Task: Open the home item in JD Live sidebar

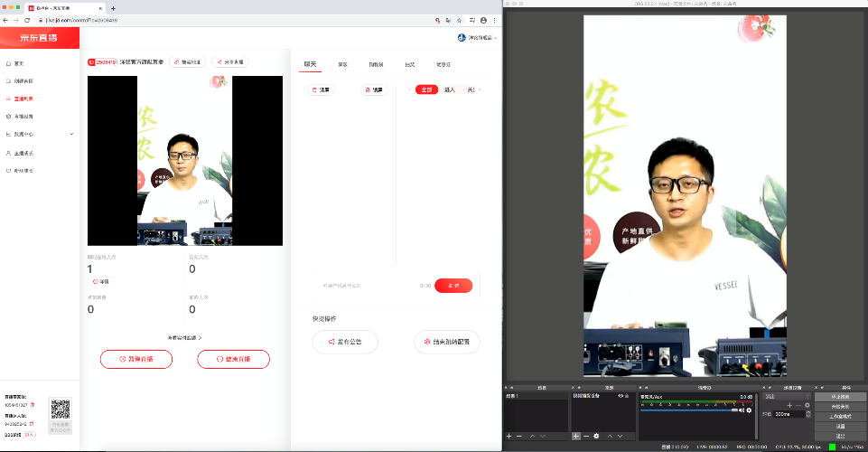Action: coord(15,63)
